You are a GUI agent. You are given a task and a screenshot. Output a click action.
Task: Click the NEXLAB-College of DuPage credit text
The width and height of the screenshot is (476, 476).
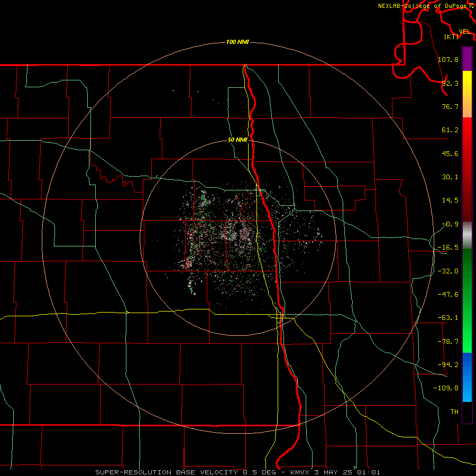(423, 6)
